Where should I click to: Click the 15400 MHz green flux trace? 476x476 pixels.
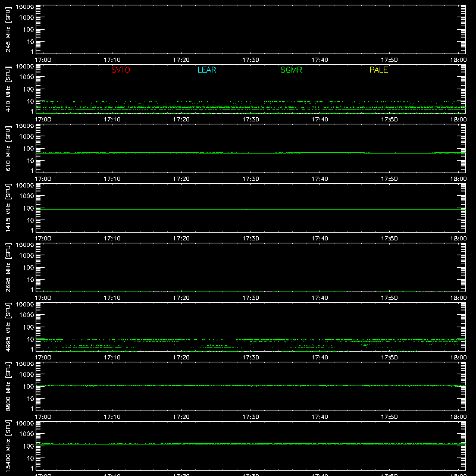(250, 444)
